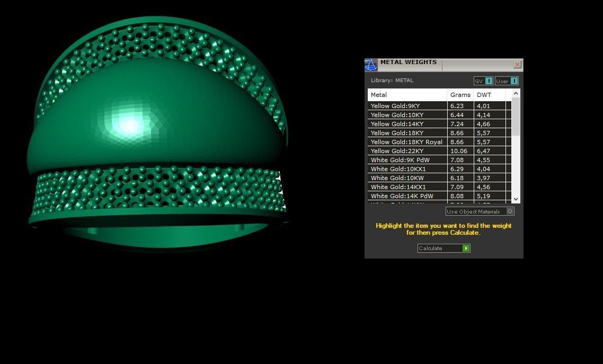The width and height of the screenshot is (603, 364).
Task: Select the White Gold:10KW row
Action: pos(439,178)
